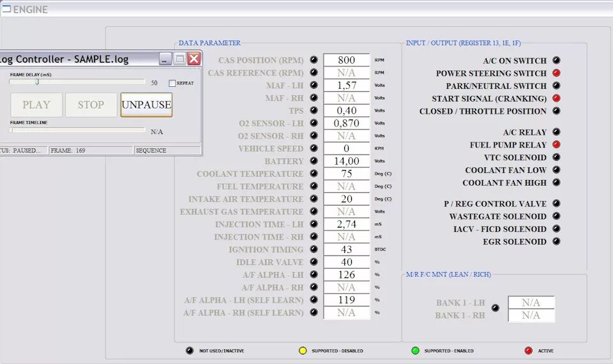Click the A/F ALPHA - LH (SELF LEARN) indicator

point(314,300)
